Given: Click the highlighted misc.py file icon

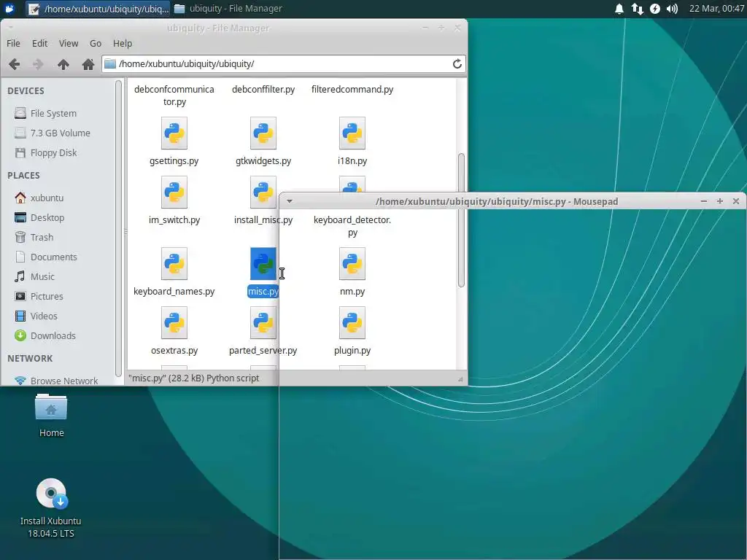Looking at the screenshot, I should coord(263,264).
